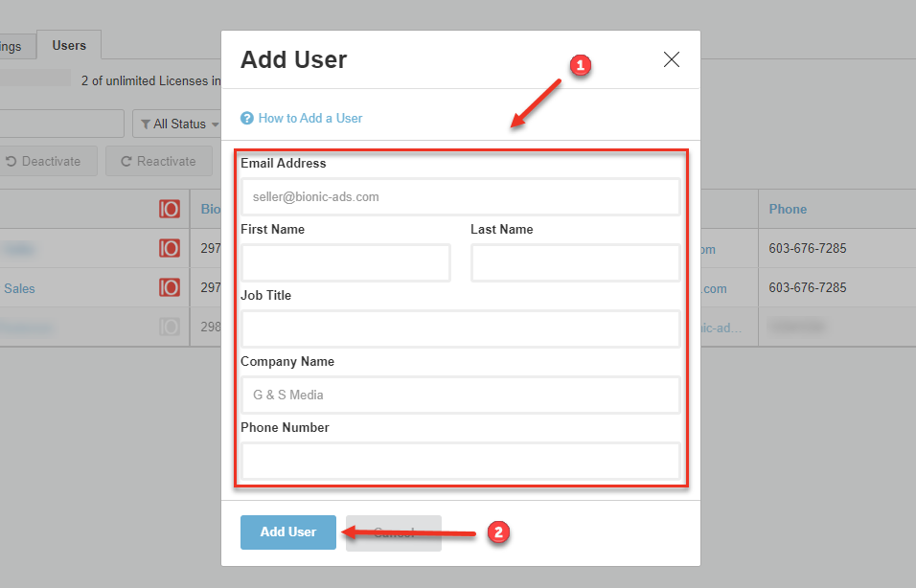
Task: Sort by the Phone column header
Action: click(x=787, y=209)
